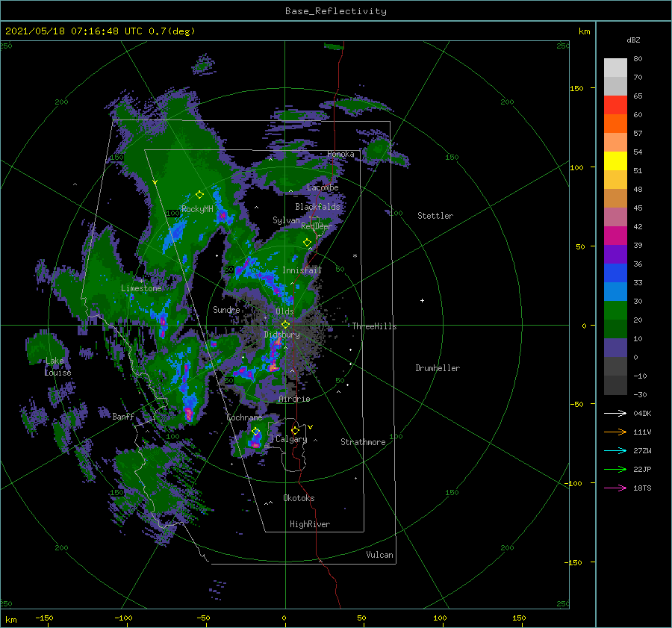Screen dimensions: 672x628
Task: Click the orange 111V arrow in legend
Action: pos(615,432)
